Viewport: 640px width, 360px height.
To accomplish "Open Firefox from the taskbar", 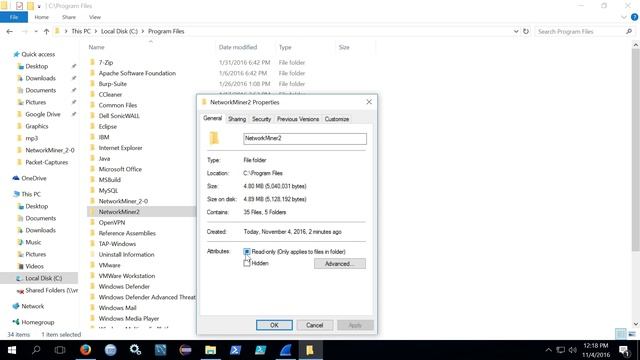I will tap(85, 350).
